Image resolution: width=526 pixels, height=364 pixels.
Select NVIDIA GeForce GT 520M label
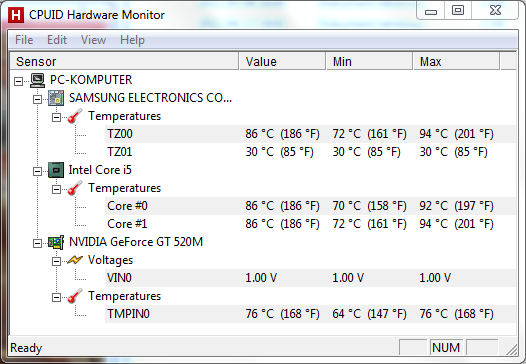pyautogui.click(x=136, y=242)
